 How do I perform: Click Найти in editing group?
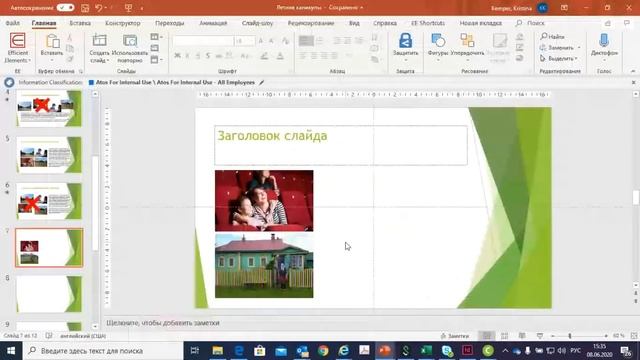coord(552,37)
